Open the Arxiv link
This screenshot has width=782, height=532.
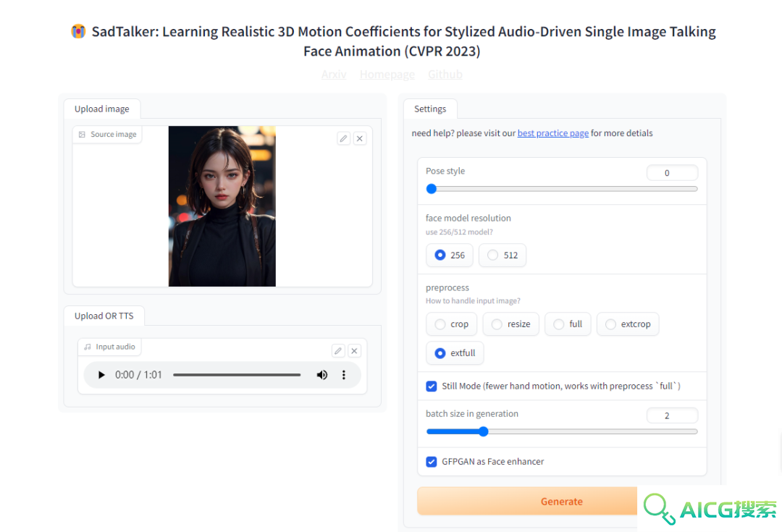334,75
